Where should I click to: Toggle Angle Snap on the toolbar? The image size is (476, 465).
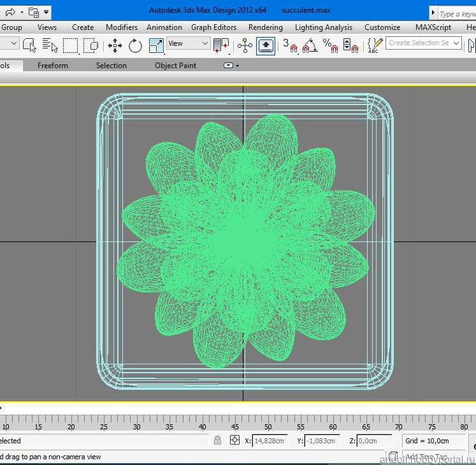[309, 45]
